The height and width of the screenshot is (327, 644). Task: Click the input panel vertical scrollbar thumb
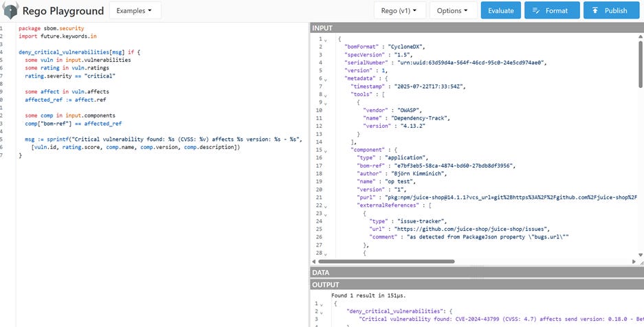click(x=641, y=64)
